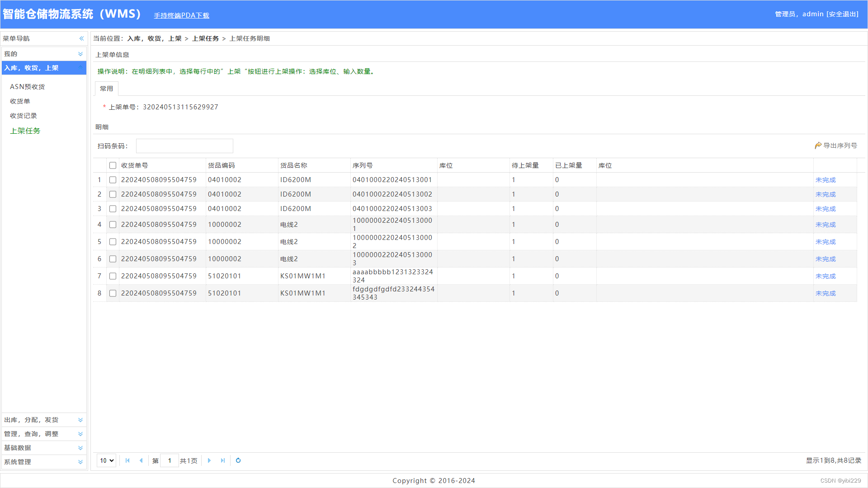
Task: Click the collapse chevron on 我的 section
Action: pyautogui.click(x=80, y=53)
